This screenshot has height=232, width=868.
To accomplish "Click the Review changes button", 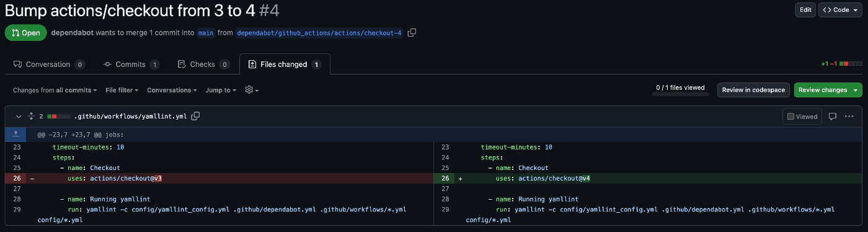I will pyautogui.click(x=828, y=90).
